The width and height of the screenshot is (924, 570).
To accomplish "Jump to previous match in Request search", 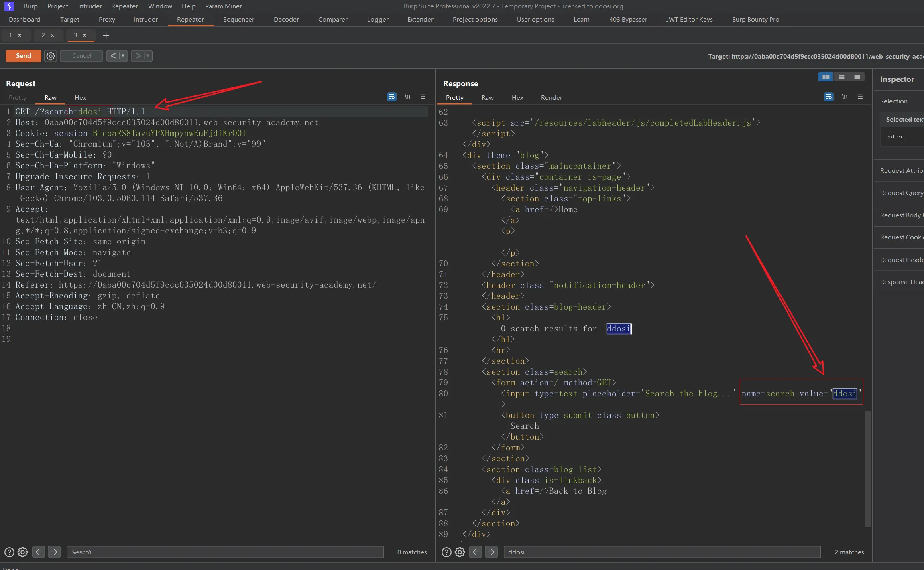I will click(39, 552).
